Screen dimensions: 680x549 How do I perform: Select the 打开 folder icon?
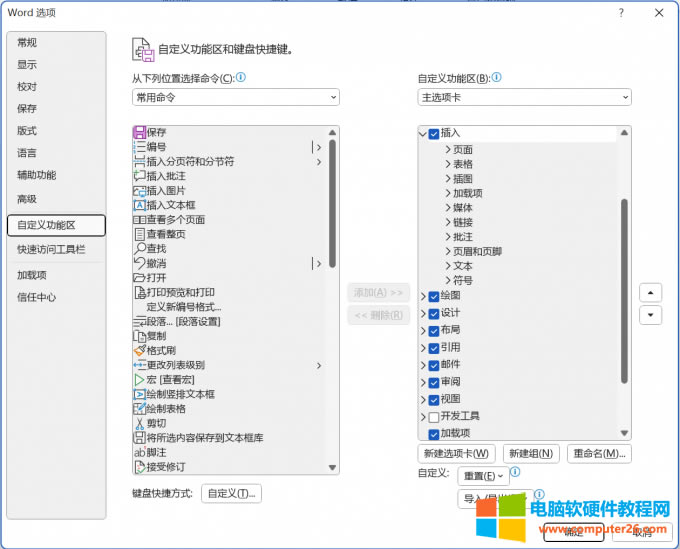140,278
